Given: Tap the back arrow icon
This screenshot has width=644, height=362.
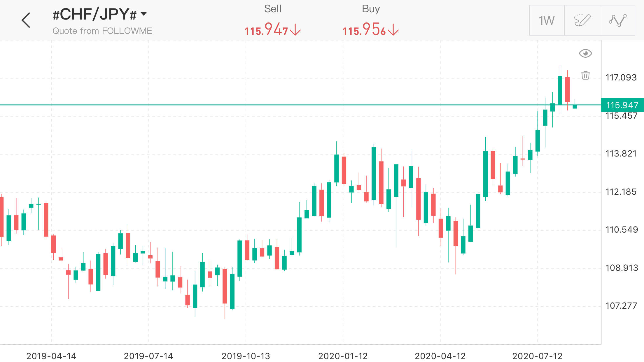Looking at the screenshot, I should (26, 20).
